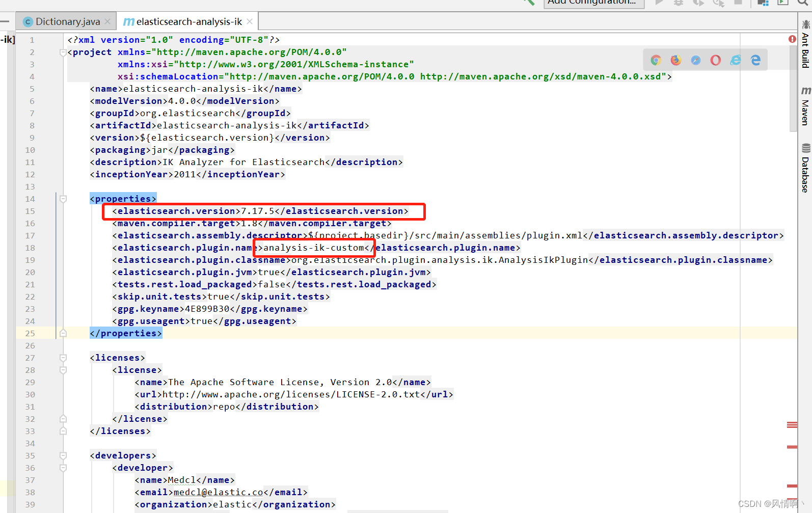Viewport: 812px width, 513px height.
Task: Collapse the project element fold marker
Action: pos(63,52)
